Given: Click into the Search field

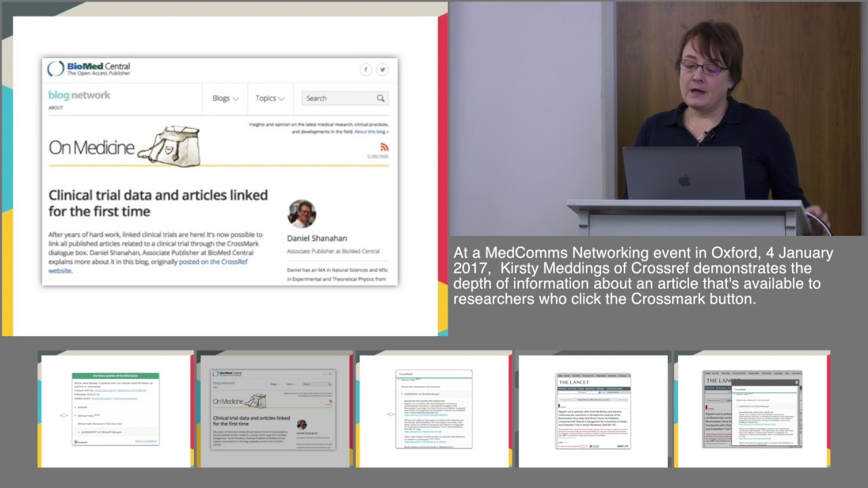Looking at the screenshot, I should pyautogui.click(x=344, y=98).
